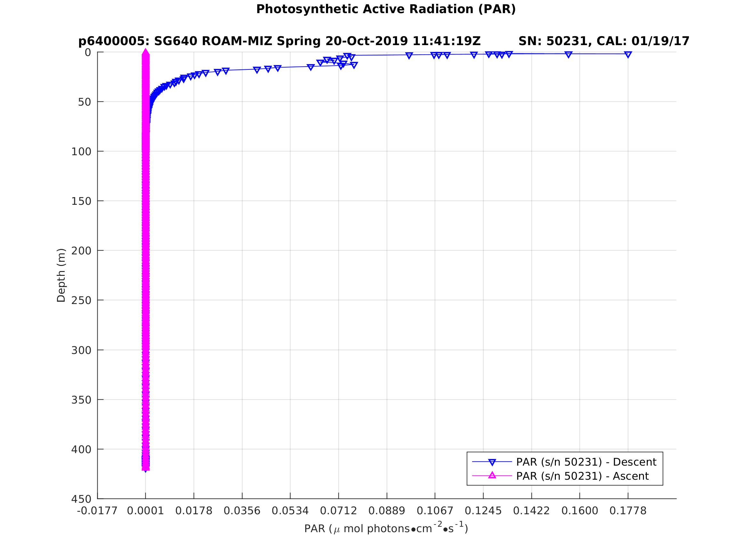This screenshot has height=560, width=747.
Task: Click the 'SN: 50231, CAL: 01/19/17' text
Action: point(604,42)
